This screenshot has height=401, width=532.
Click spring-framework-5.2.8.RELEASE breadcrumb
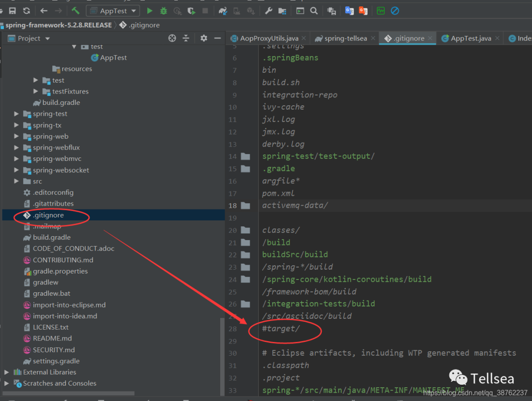[x=58, y=25]
